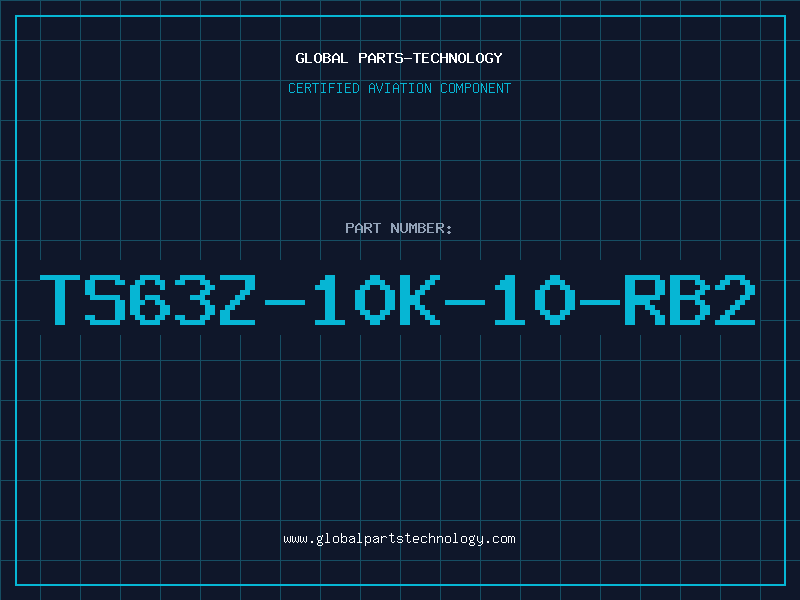Select the CERTIFIED AVIATION COMPONENT subtitle
This screenshot has width=800, height=600.
399,88
